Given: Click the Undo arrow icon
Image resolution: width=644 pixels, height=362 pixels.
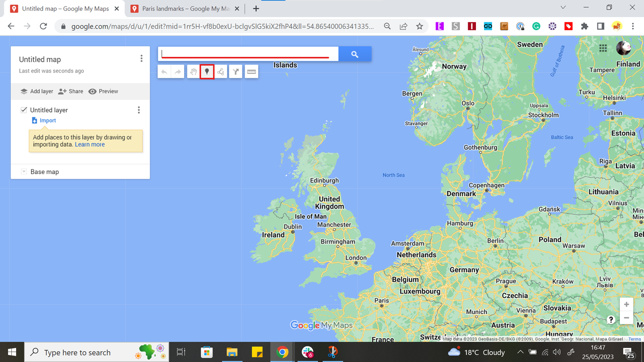Looking at the screenshot, I should [163, 71].
